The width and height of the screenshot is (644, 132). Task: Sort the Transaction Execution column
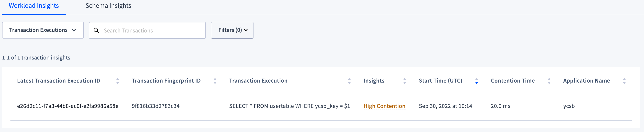(x=349, y=81)
